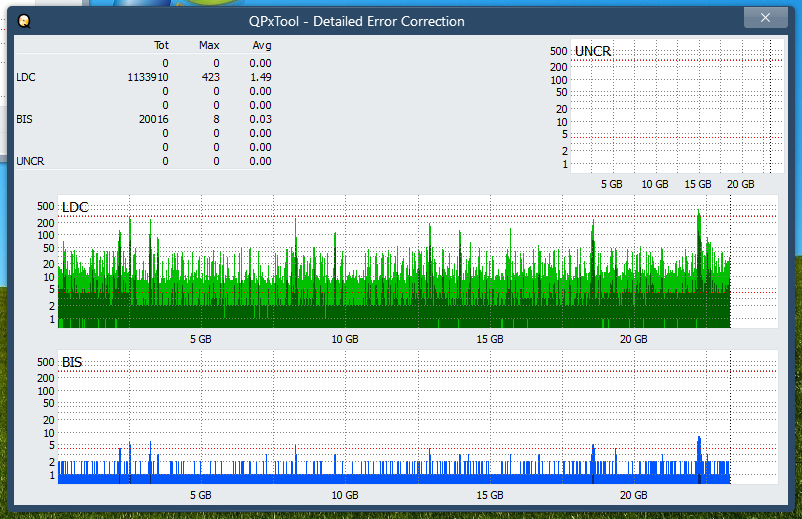The image size is (802, 519).
Task: Click the 5 GB axis label under LDC graph
Action: point(200,339)
